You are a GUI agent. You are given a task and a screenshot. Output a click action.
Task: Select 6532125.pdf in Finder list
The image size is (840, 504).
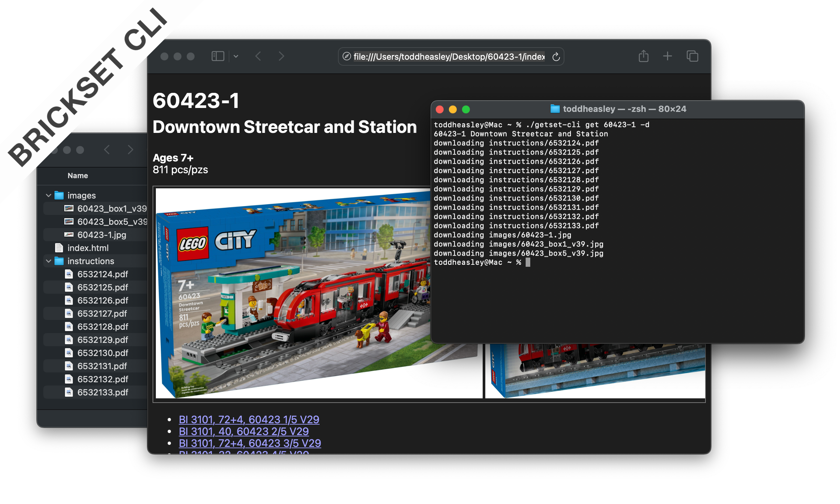[95, 287]
